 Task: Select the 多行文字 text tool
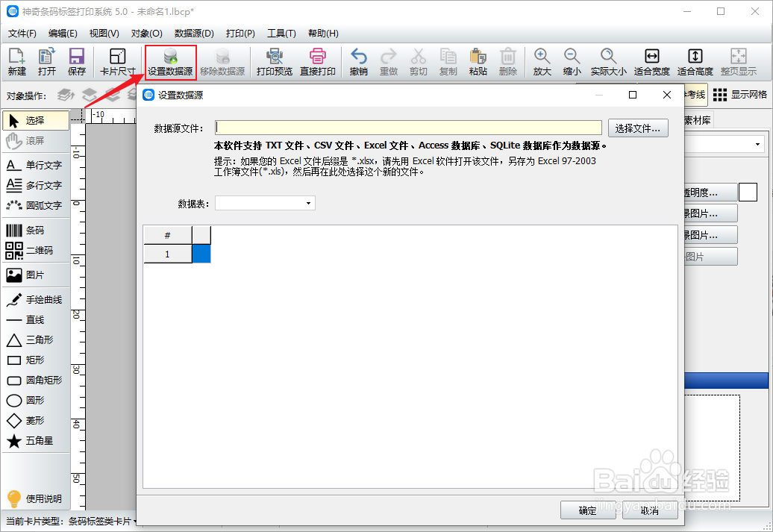pos(36,185)
